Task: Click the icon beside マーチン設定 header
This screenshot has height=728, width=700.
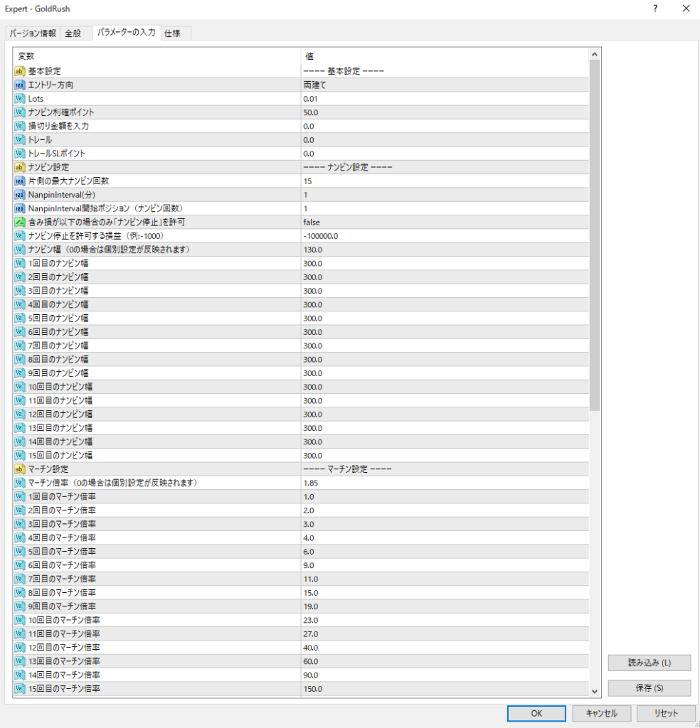Action: (20, 469)
